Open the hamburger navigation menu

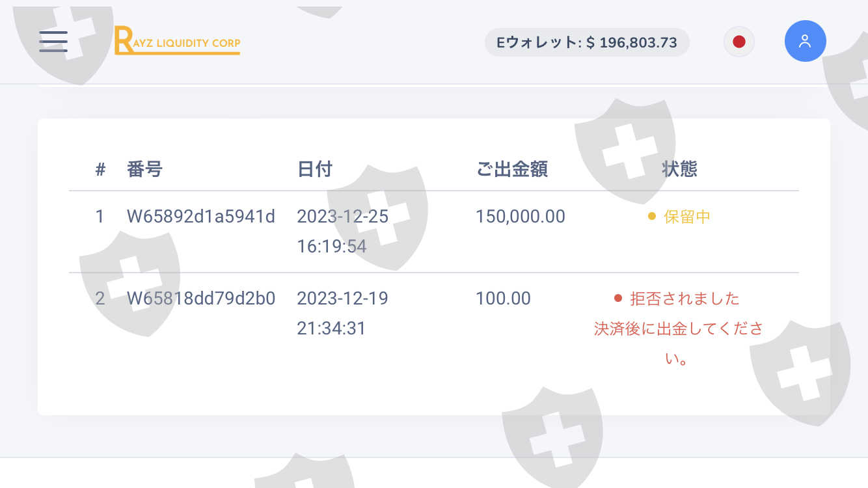pos(53,42)
